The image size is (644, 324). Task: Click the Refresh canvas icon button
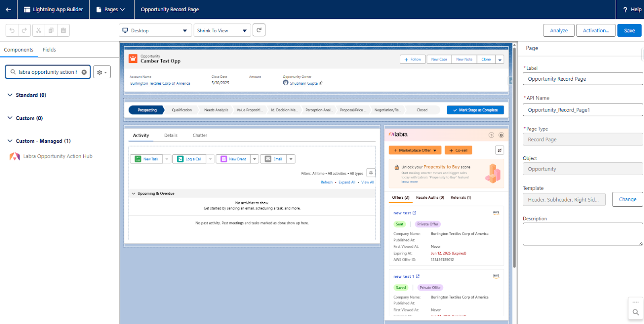[259, 30]
